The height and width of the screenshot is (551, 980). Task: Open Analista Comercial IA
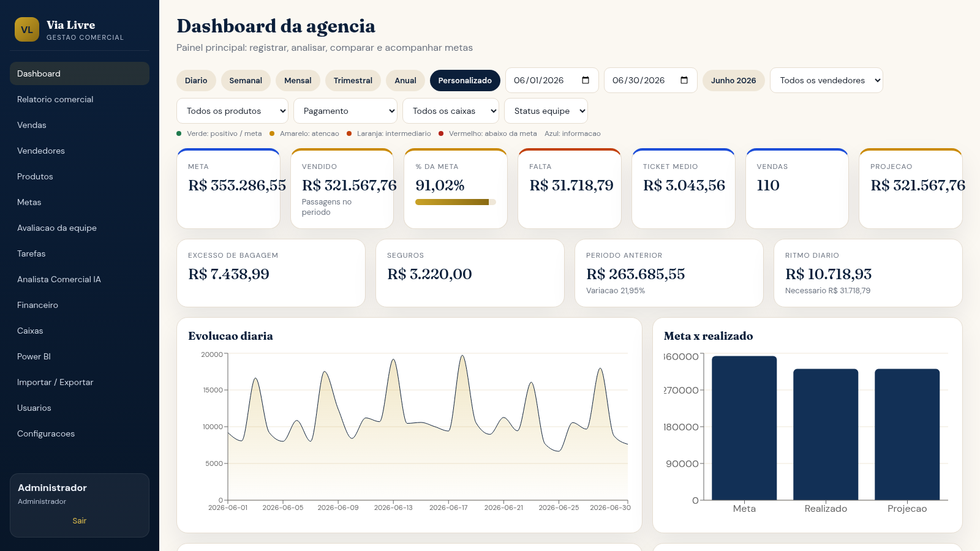click(80, 279)
